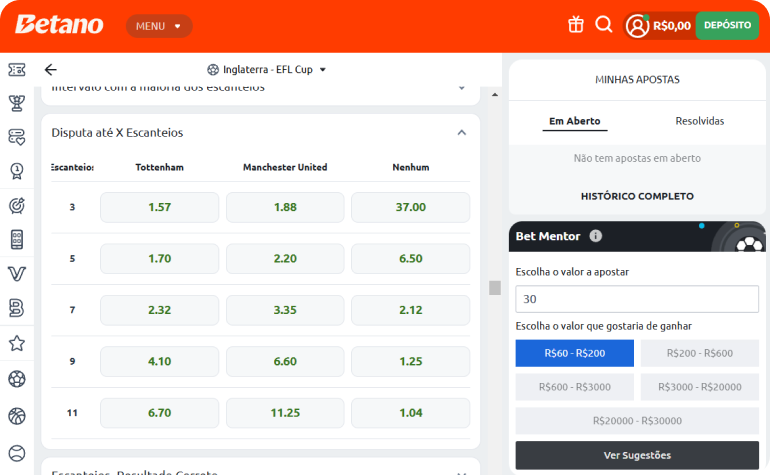Viewport: 770px width, 475px height.
Task: Open the MENU dropdown
Action: [x=159, y=26]
